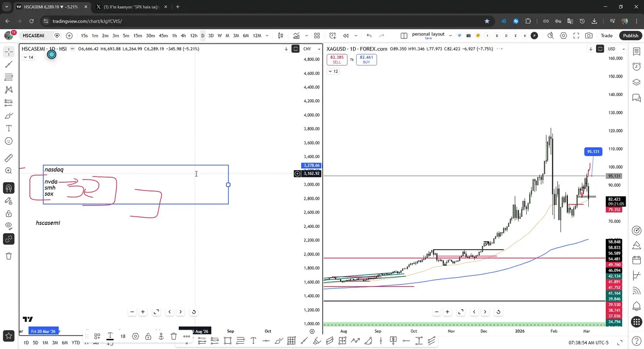Open the chart layout selector
This screenshot has height=349, width=644.
[404, 35]
